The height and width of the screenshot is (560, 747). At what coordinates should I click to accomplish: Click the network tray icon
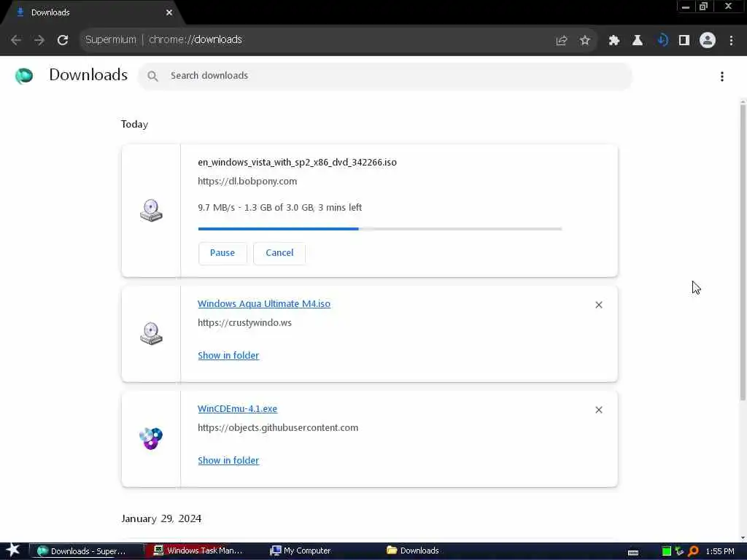[x=680, y=551]
